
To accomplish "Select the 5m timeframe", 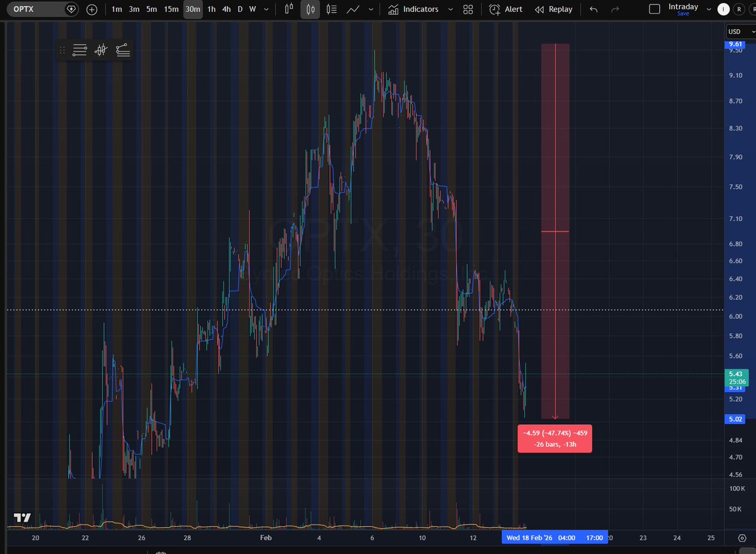I will click(x=152, y=9).
